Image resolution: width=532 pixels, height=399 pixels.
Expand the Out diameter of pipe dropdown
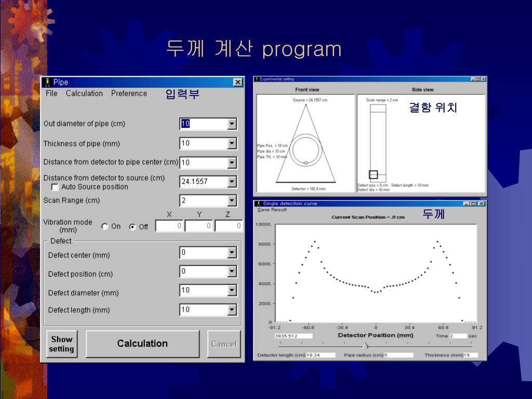coord(232,124)
